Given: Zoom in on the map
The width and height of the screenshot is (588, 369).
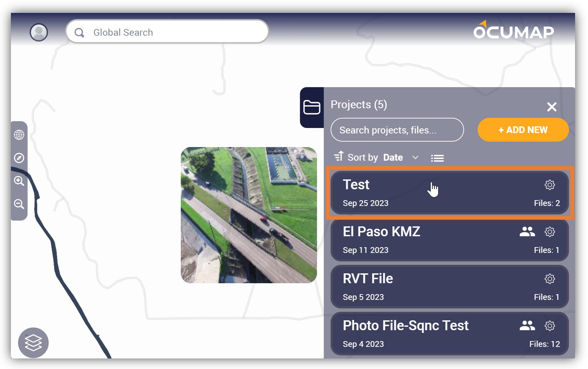Looking at the screenshot, I should [19, 181].
